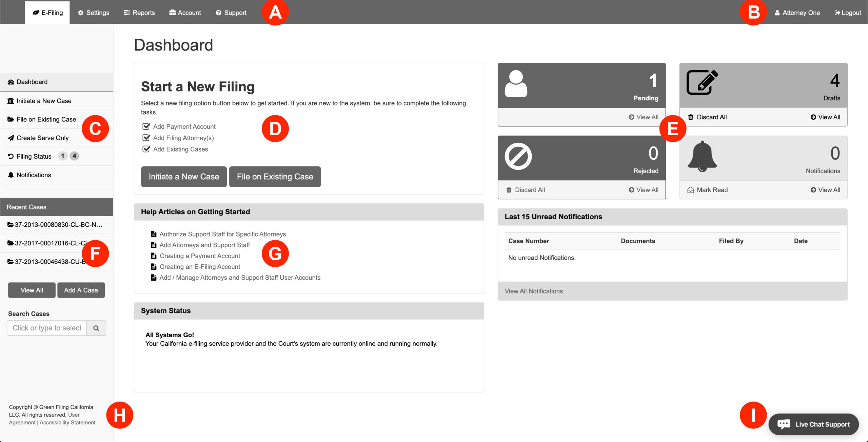Expand the Attorney One user menu
The image size is (868, 442).
coord(797,13)
